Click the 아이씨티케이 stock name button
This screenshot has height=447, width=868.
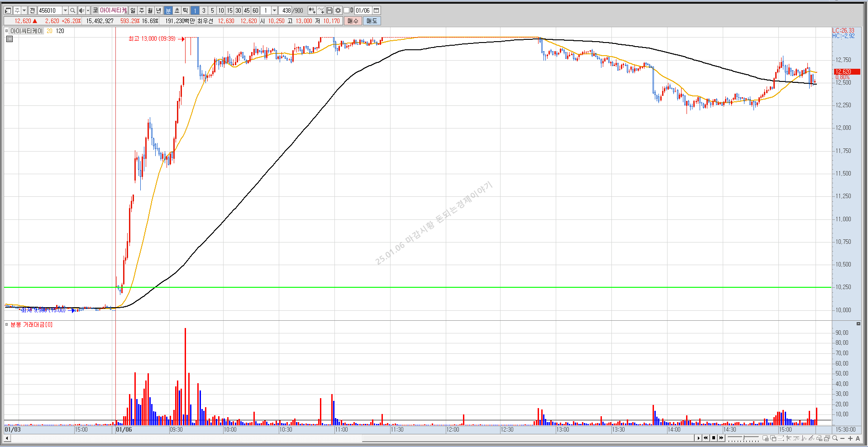pyautogui.click(x=114, y=10)
